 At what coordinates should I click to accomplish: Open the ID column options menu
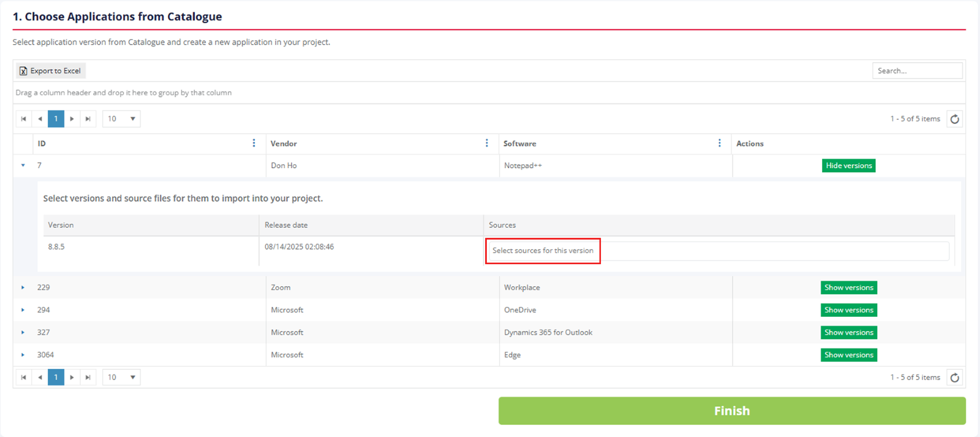click(x=254, y=143)
